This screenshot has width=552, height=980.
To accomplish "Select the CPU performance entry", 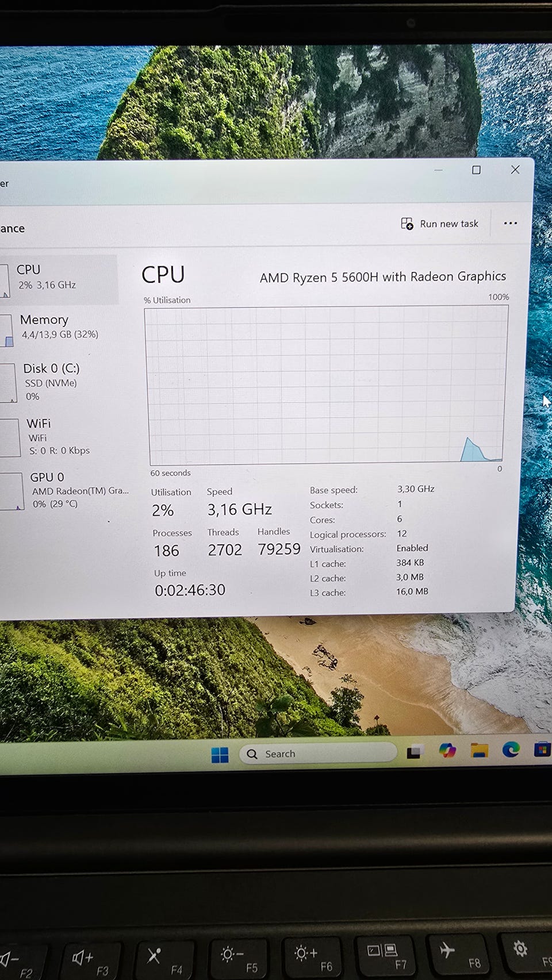I will [57, 279].
